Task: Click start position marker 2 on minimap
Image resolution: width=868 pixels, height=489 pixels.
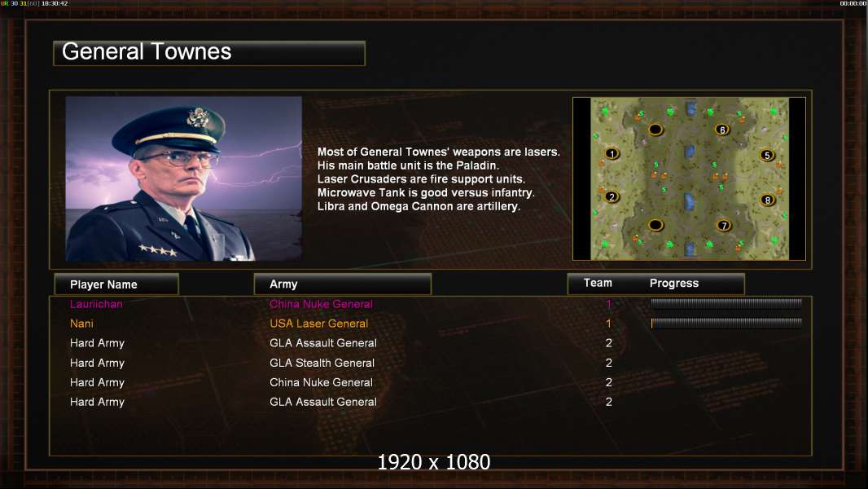Action: pyautogui.click(x=612, y=196)
